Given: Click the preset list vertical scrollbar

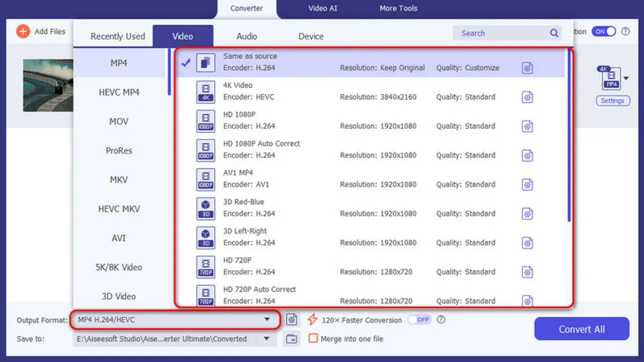Looking at the screenshot, I should [569, 136].
